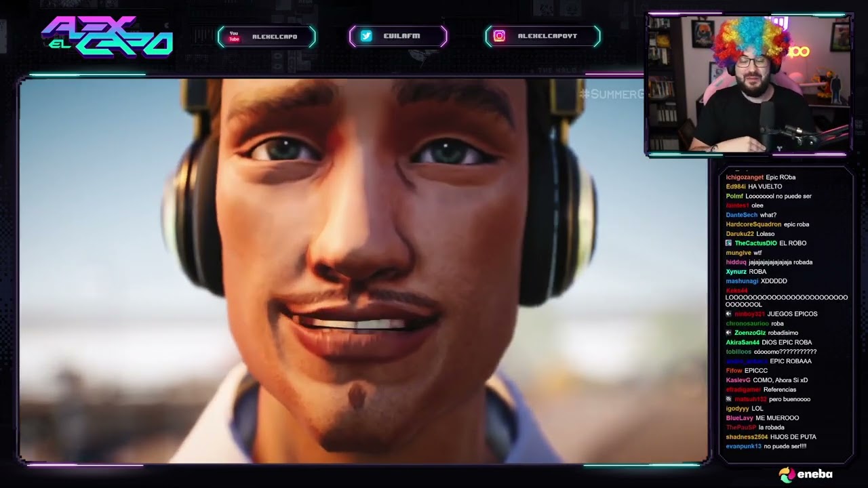Screen dimensions: 868x488
Task: Click the Alex El Capo channel logo
Action: coord(106,37)
